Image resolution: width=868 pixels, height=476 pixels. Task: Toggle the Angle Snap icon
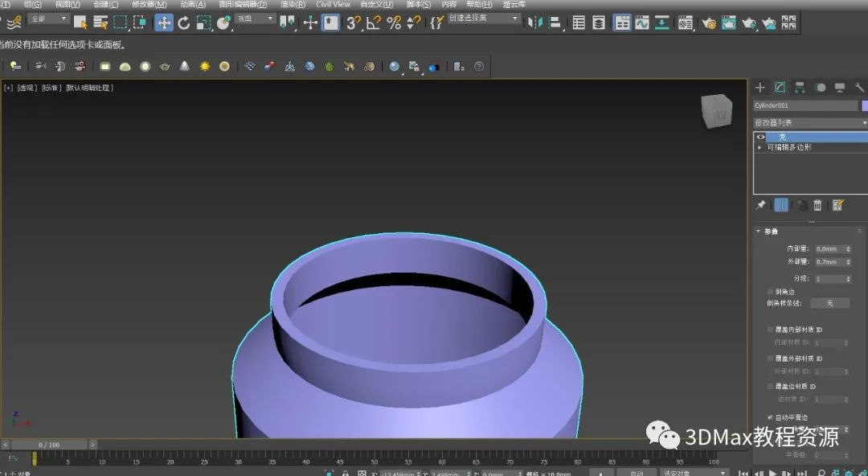pos(374,23)
